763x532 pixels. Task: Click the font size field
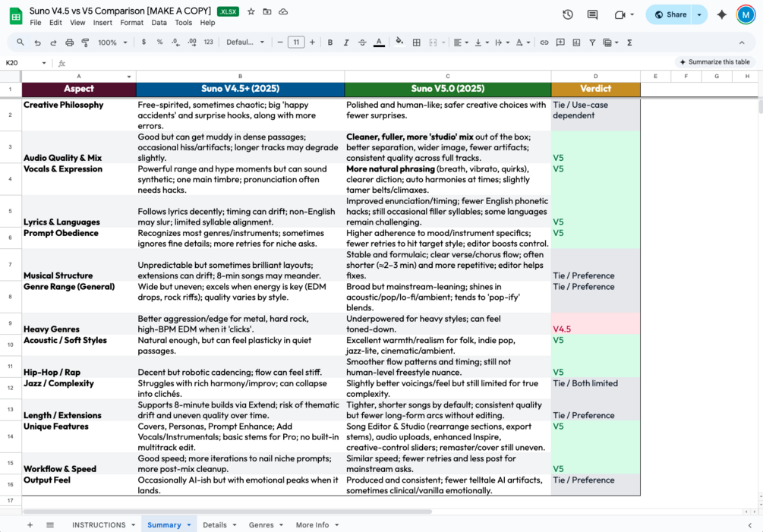pos(296,42)
